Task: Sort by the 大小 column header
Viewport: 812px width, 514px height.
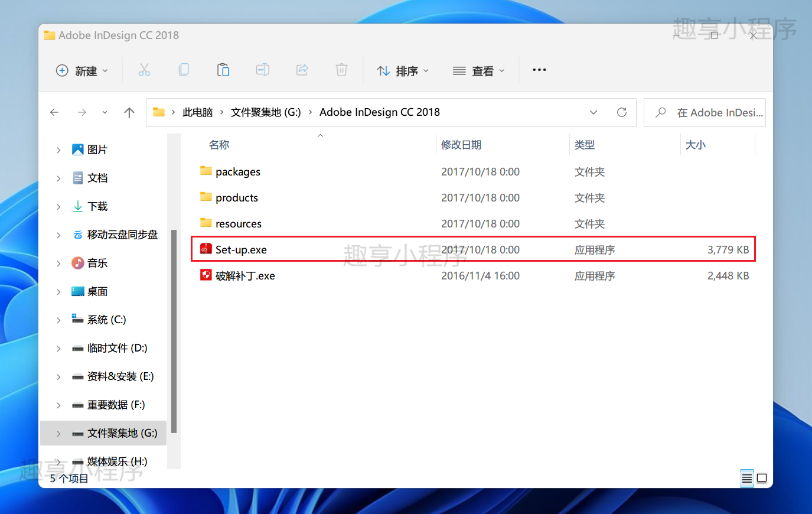Action: point(696,145)
